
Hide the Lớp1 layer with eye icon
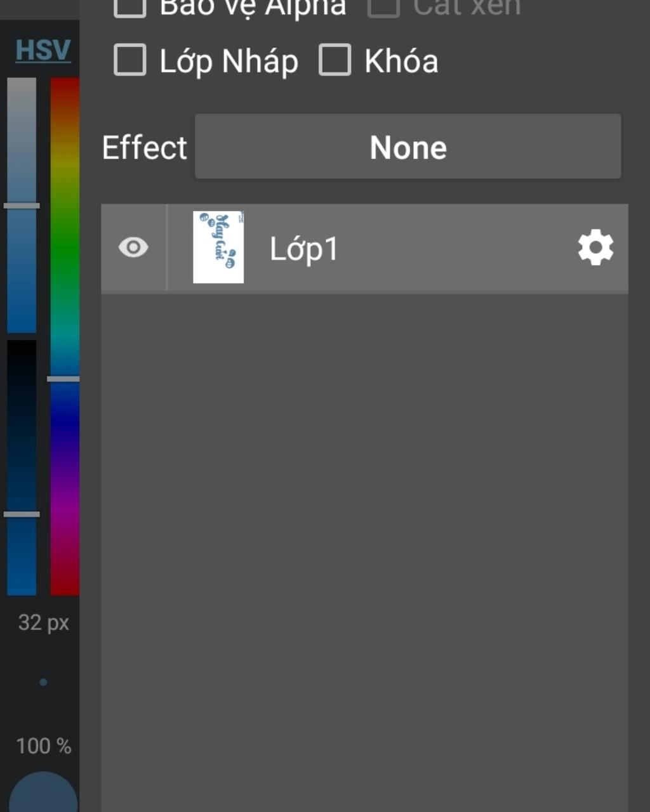(x=133, y=247)
